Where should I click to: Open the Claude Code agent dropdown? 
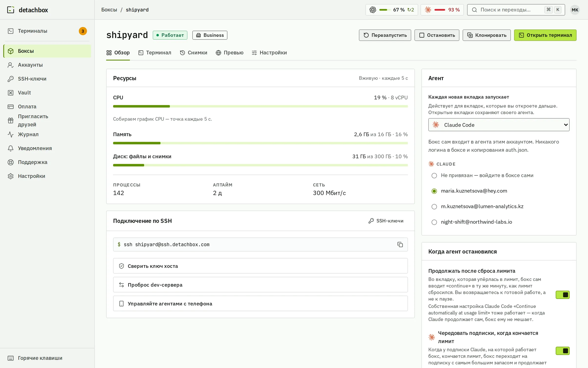pos(499,125)
